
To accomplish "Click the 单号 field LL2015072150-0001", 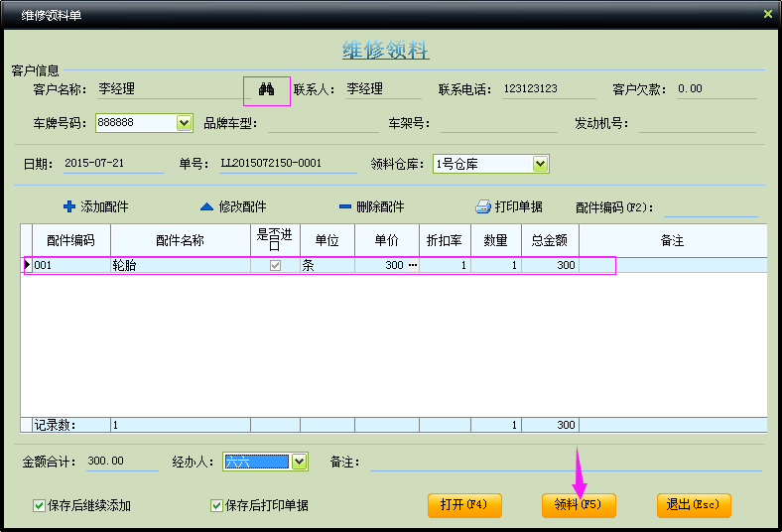I will [288, 164].
